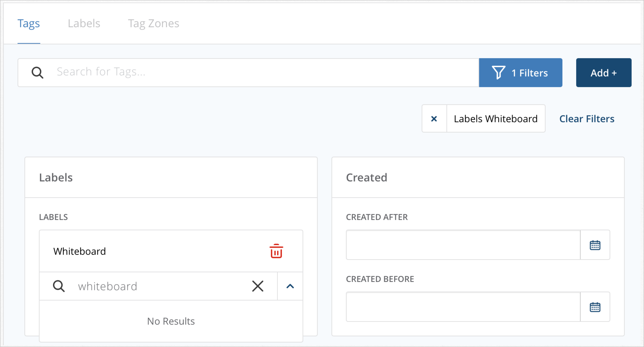Open the Labels tab
Image resolution: width=644 pixels, height=347 pixels.
point(84,24)
